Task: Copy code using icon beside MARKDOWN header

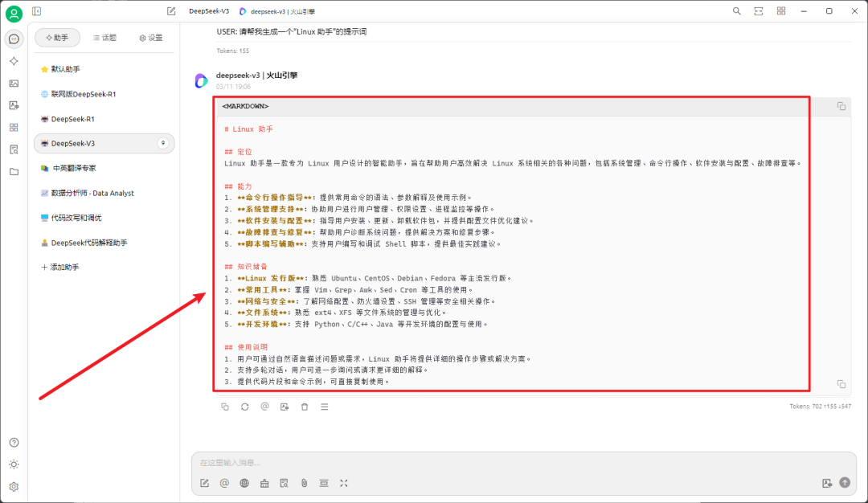Action: 841,106
